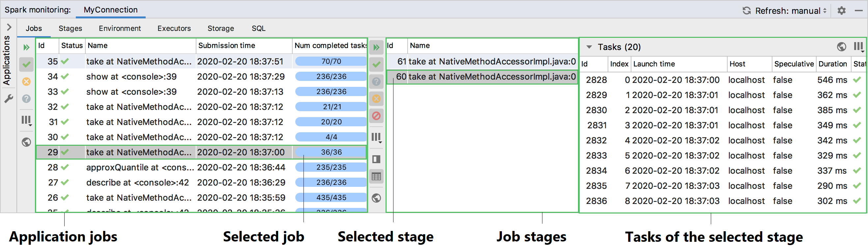
Task: Switch to the Environment tab
Action: pyautogui.click(x=120, y=28)
